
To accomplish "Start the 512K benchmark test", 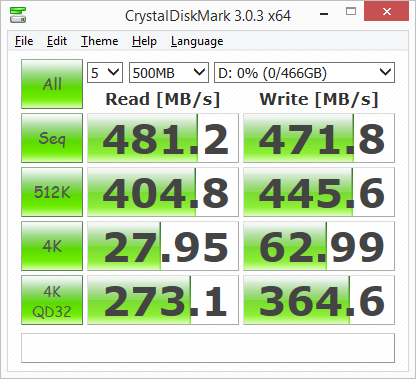I will tap(52, 192).
